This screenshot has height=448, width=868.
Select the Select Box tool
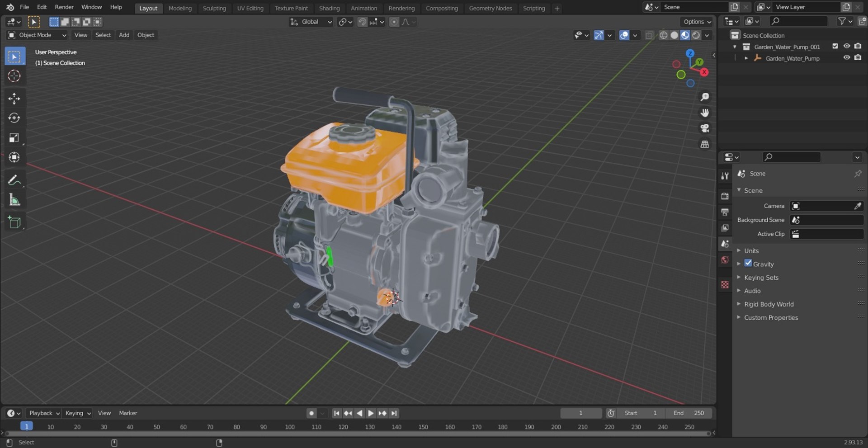[x=14, y=57]
